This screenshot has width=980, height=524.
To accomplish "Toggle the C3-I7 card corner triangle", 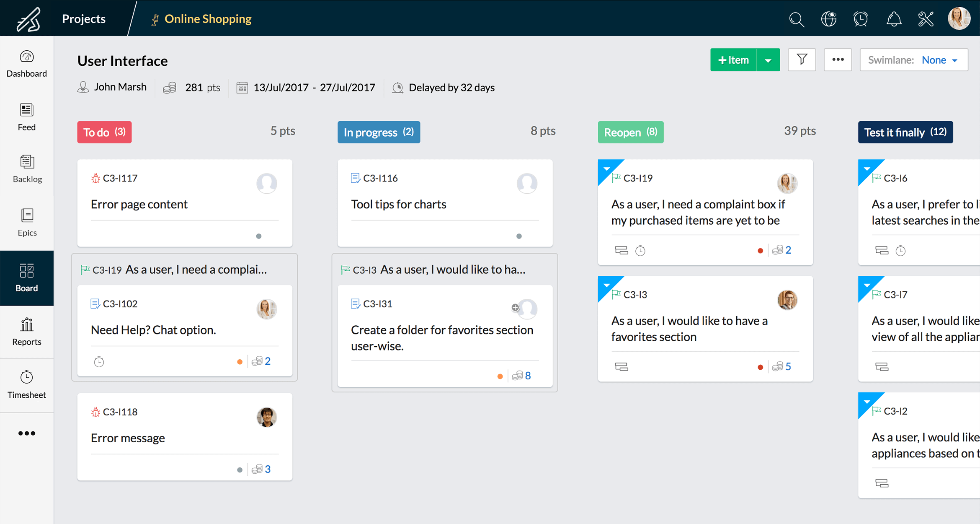I will pyautogui.click(x=867, y=285).
